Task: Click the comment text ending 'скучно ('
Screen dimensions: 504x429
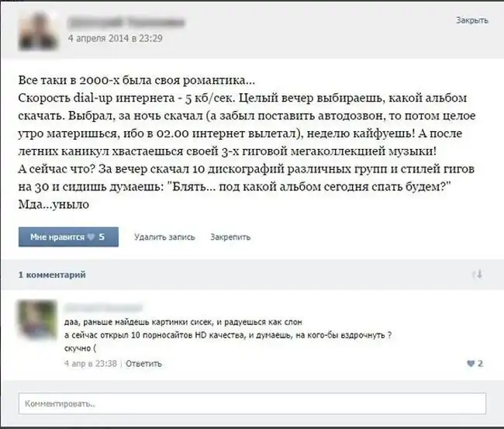Action: point(228,335)
